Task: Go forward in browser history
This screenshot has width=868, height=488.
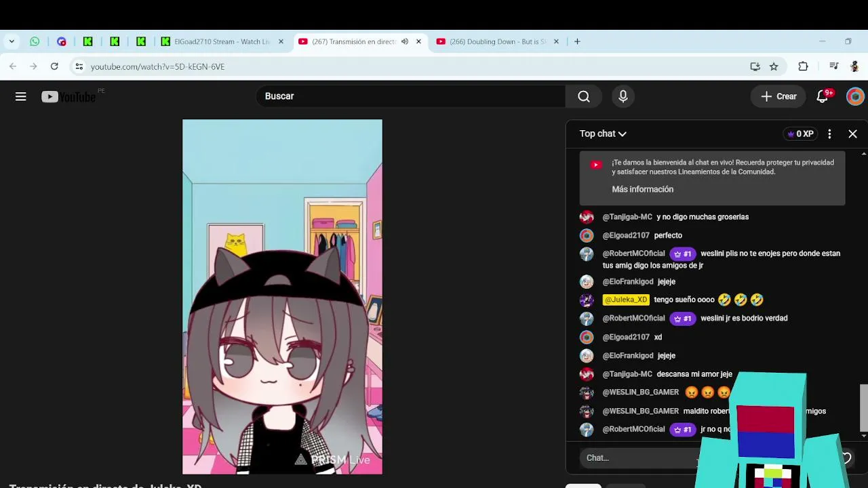Action: click(33, 66)
